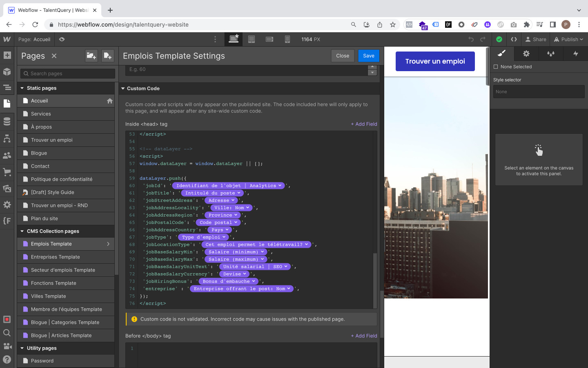The height and width of the screenshot is (368, 588).
Task: Open the Add Elements panel
Action: 7,55
